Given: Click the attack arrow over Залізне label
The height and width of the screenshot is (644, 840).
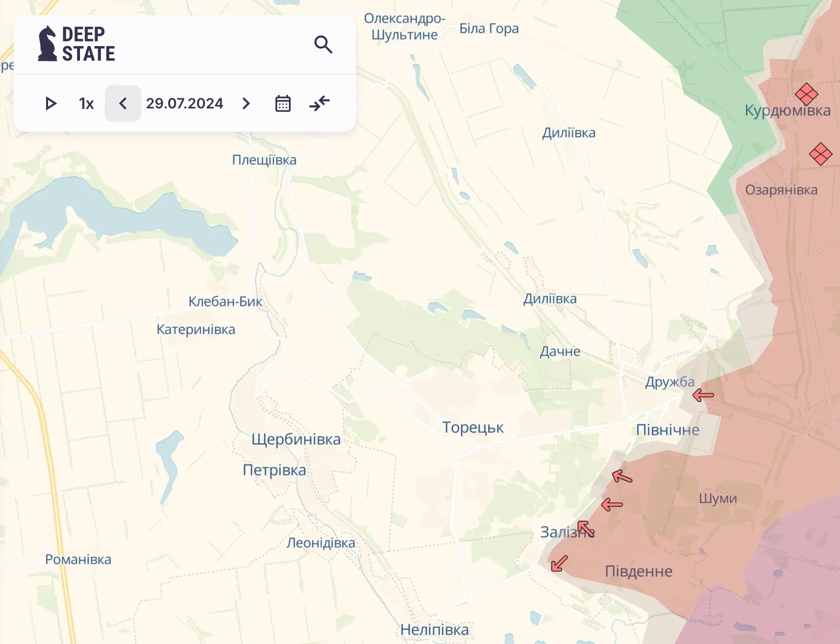Looking at the screenshot, I should (585, 528).
